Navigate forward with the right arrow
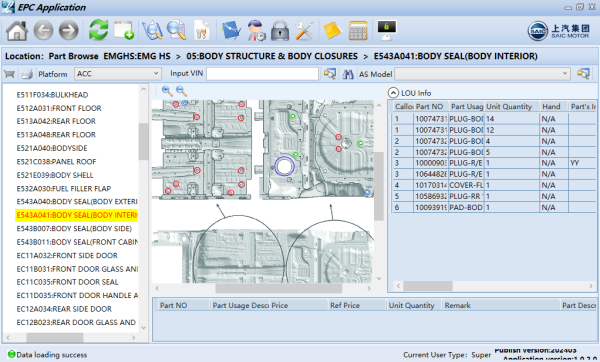 (68, 31)
